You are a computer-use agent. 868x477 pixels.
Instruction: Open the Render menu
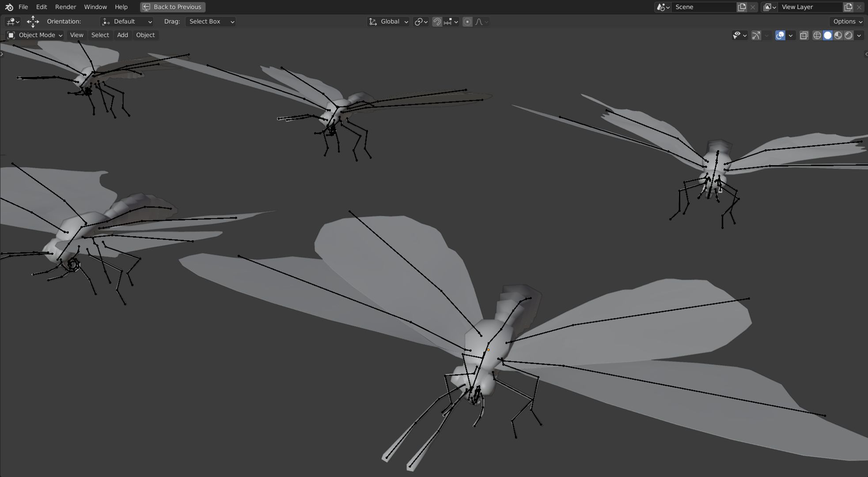pyautogui.click(x=65, y=7)
